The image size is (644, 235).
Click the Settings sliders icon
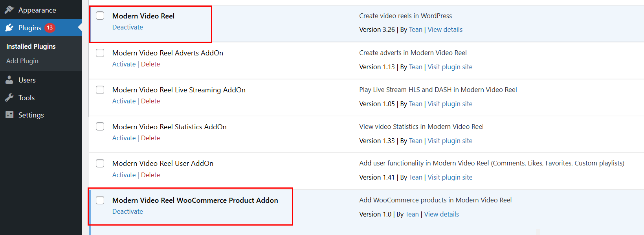pos(9,115)
